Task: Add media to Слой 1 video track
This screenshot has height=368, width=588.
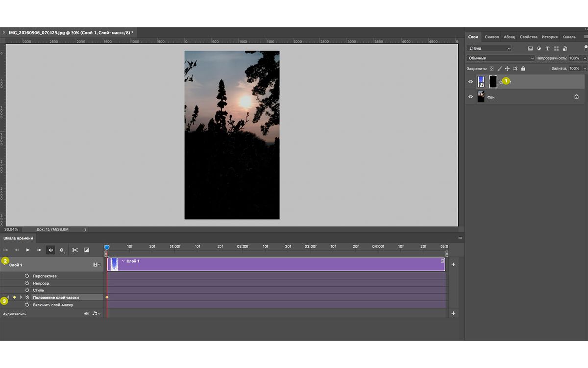Action: tap(453, 264)
